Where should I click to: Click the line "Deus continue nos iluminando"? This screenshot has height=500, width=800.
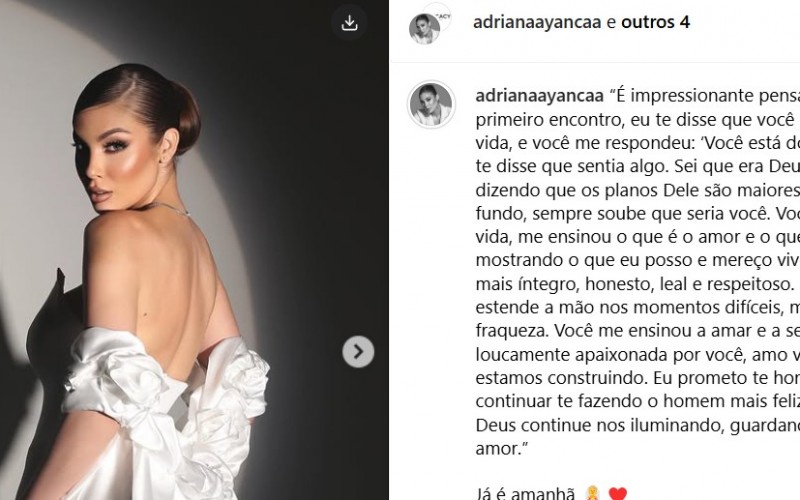click(x=638, y=425)
